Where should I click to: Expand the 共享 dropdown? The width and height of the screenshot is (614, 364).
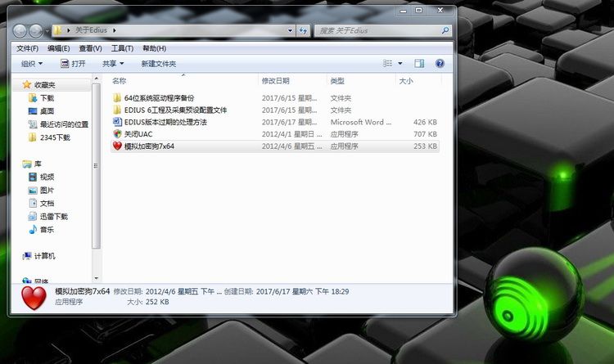(113, 63)
